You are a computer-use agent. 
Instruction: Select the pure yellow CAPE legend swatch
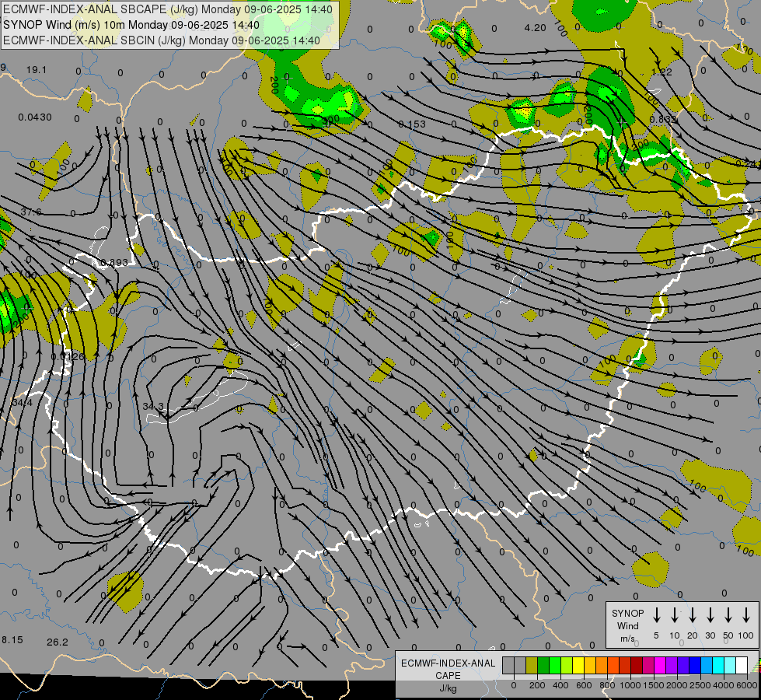[x=578, y=665]
